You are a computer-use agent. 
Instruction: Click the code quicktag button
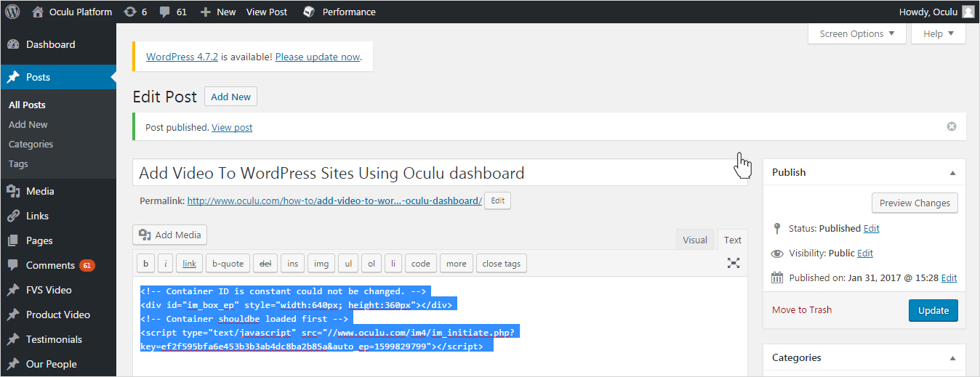[421, 263]
